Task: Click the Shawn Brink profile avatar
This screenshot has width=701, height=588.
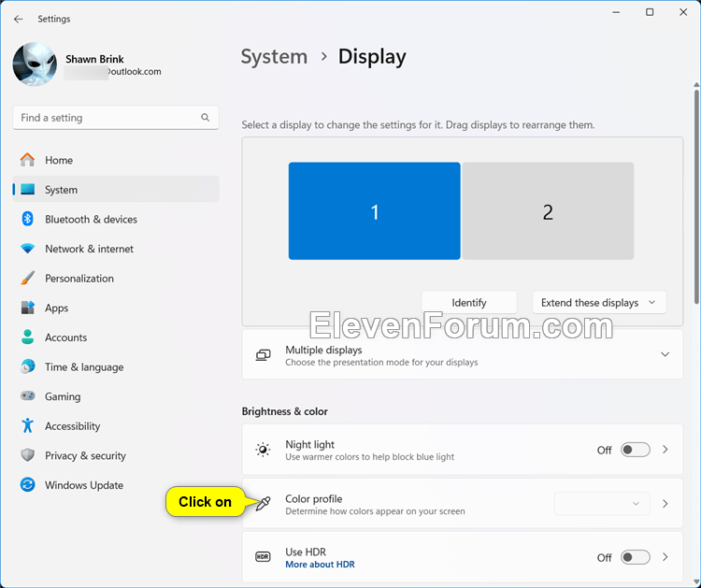Action: 35,64
